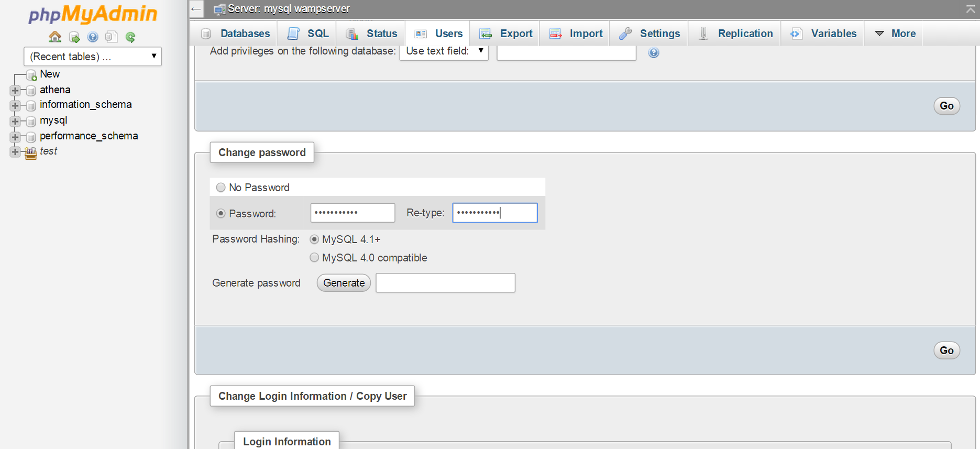The image size is (980, 449).
Task: Choose MySQL 4.0 compatible hashing
Action: coord(314,257)
